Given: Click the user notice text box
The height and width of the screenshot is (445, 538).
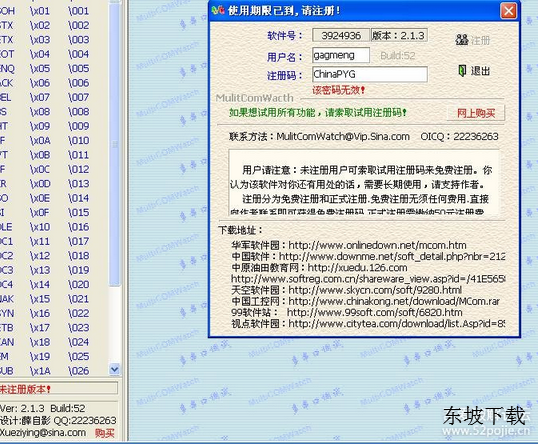Looking at the screenshot, I should (364, 182).
